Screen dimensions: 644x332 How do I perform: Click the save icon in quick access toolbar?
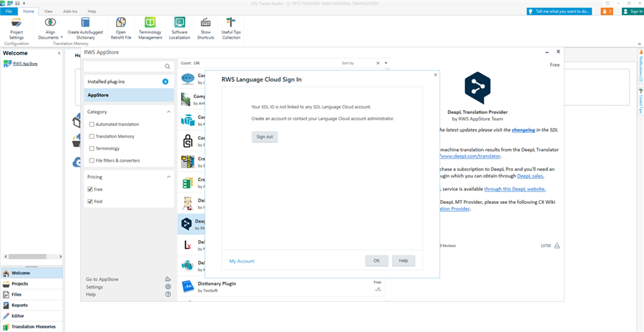click(x=17, y=4)
